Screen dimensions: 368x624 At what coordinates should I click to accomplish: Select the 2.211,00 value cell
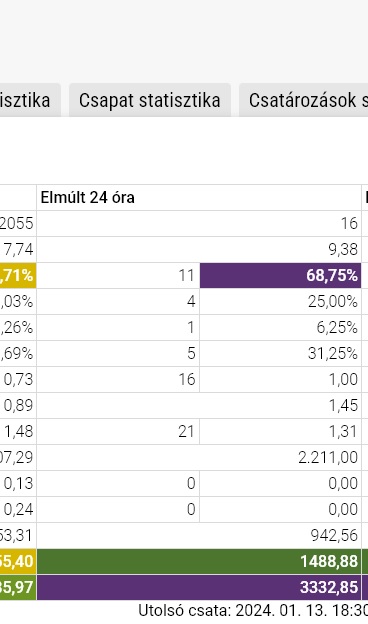199,457
